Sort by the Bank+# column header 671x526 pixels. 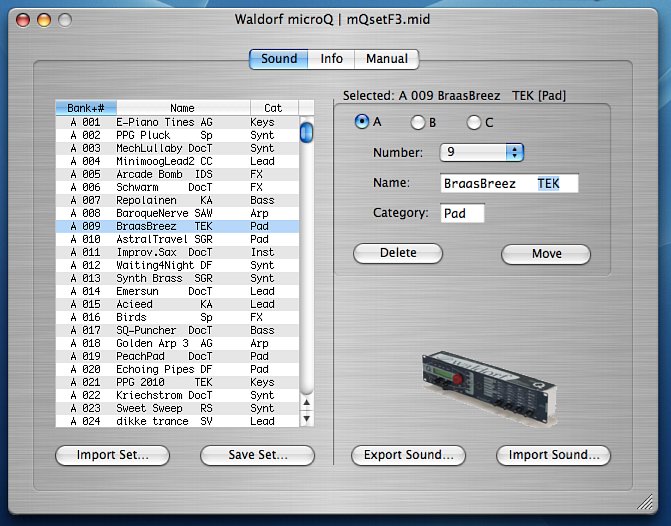86,108
